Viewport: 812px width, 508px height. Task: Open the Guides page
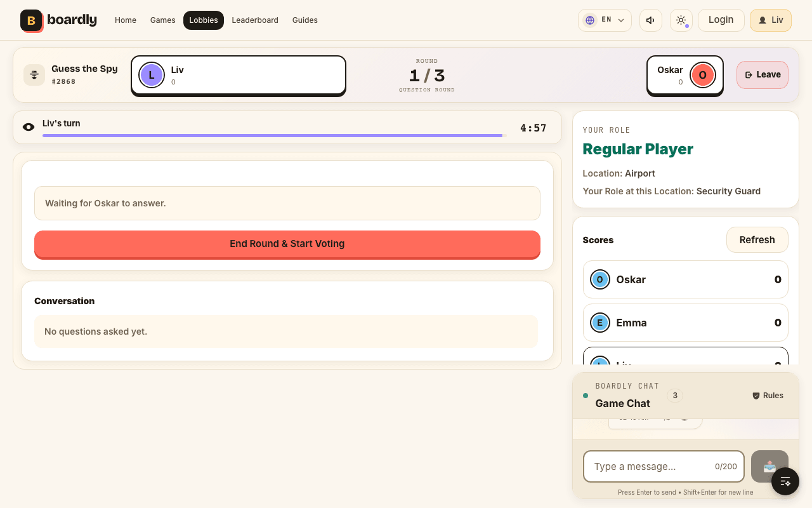click(305, 20)
